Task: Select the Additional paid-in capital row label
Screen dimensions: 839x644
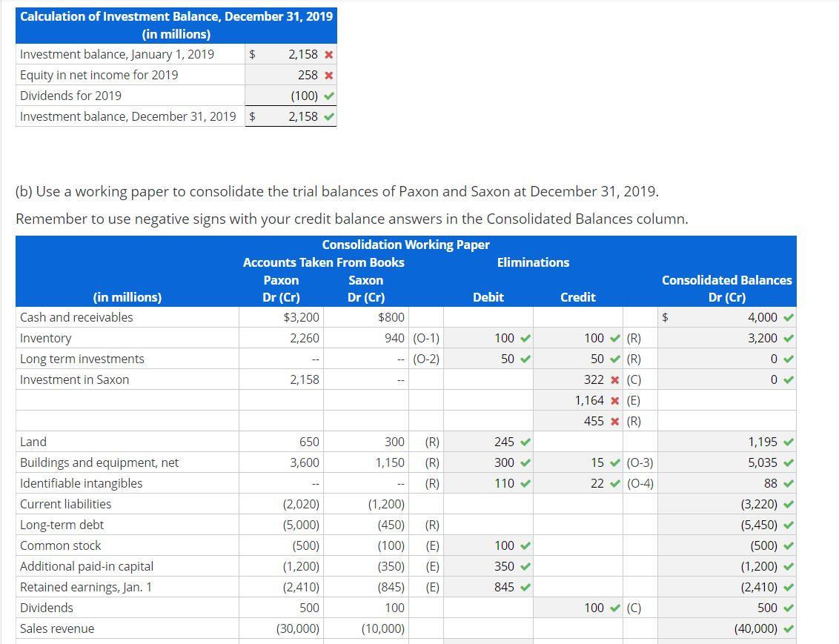Action: point(87,567)
